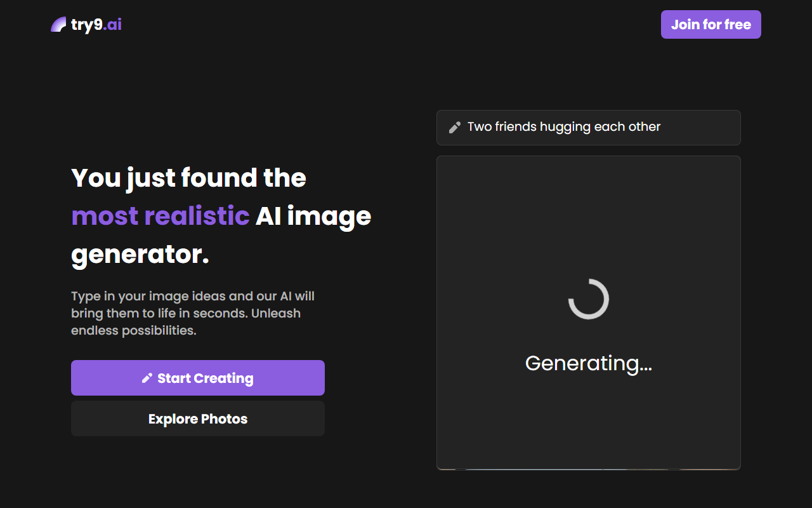
Task: Click the purple try9.ai logo icon
Action: click(58, 25)
